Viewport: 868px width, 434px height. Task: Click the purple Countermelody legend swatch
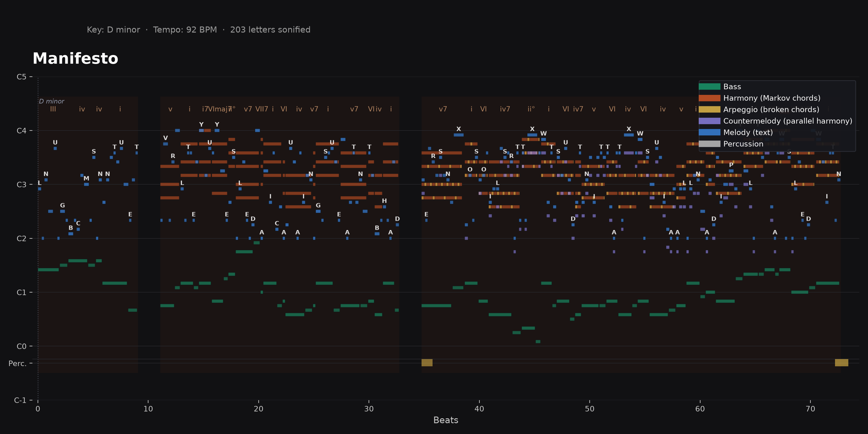click(709, 121)
